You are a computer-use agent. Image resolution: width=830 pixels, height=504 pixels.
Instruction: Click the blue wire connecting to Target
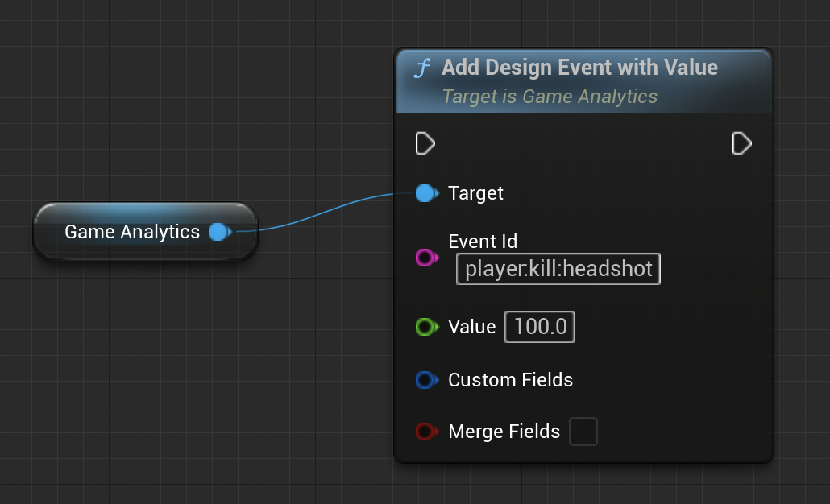click(x=322, y=213)
